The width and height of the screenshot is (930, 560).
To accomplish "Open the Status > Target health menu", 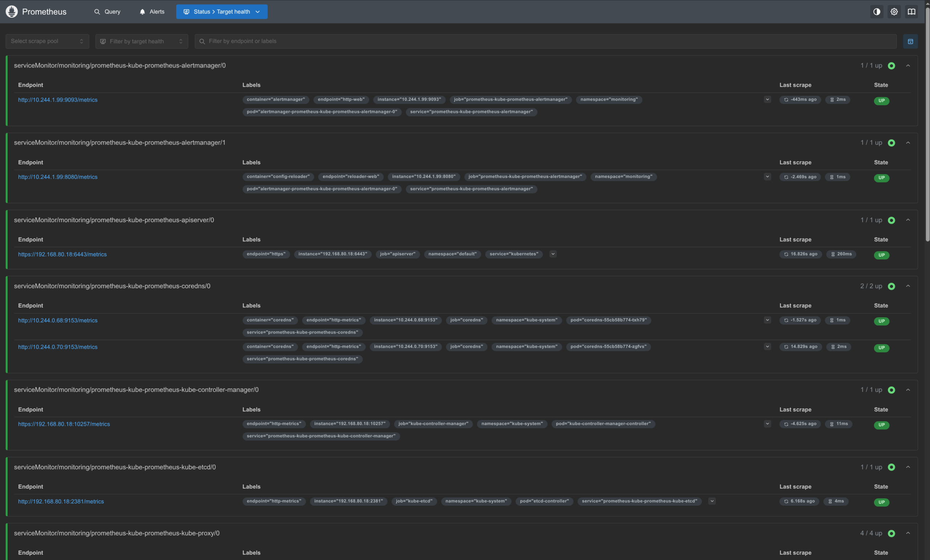I will (x=222, y=12).
